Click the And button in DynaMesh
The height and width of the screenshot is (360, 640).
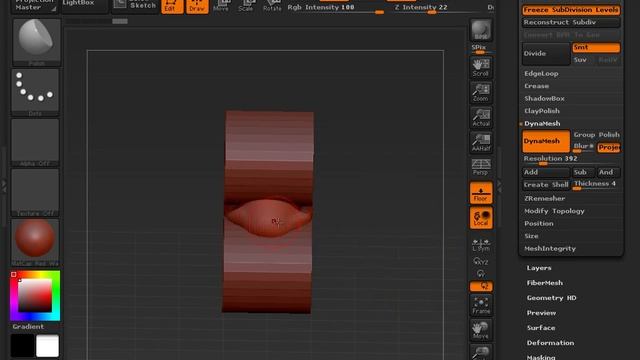click(x=609, y=173)
